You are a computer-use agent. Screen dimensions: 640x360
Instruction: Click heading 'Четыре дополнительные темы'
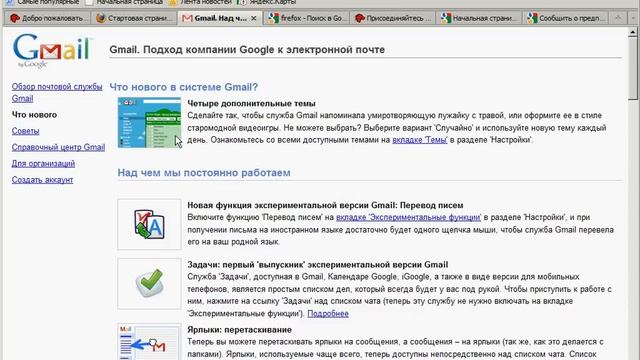(251, 104)
